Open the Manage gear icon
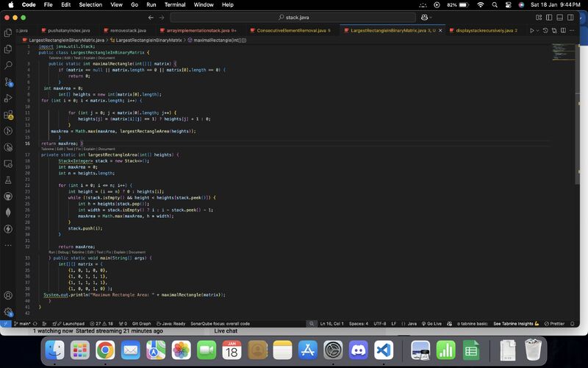Screen dimensions: 588x368 [8, 311]
